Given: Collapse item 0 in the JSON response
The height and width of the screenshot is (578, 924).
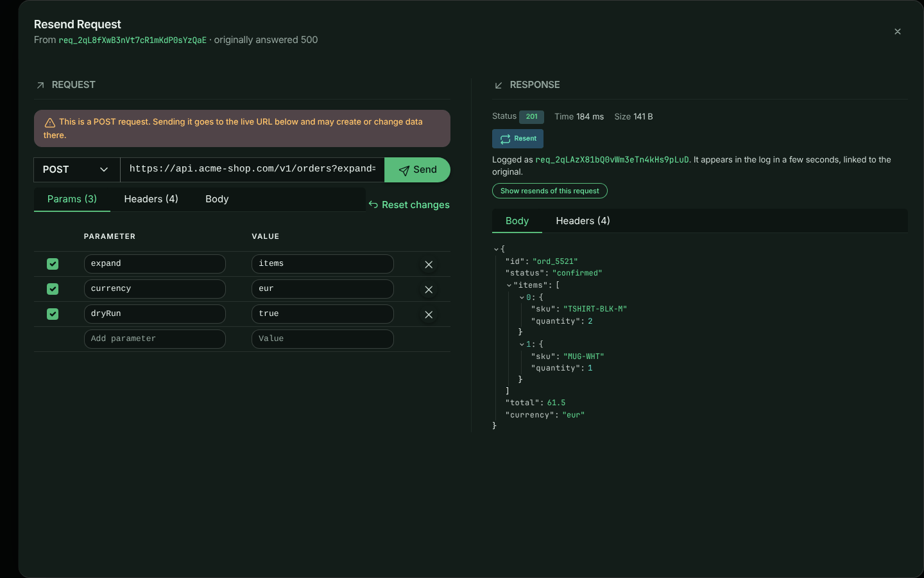Looking at the screenshot, I should 522,297.
